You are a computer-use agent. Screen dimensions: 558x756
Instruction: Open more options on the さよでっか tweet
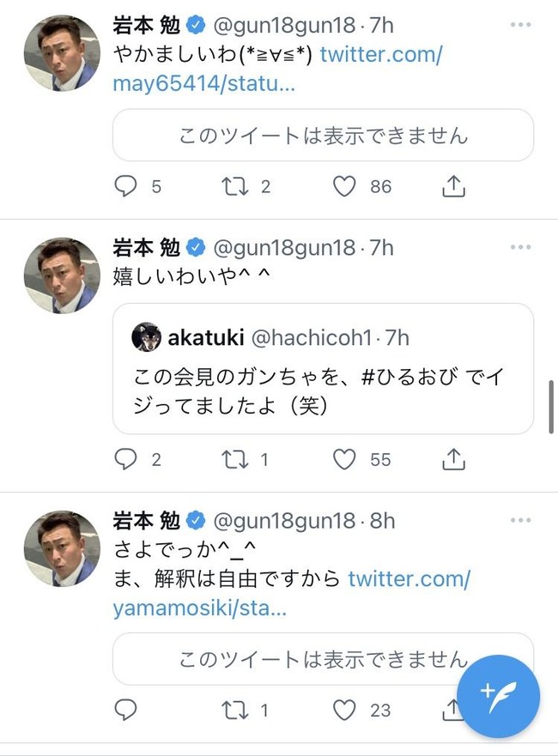tap(521, 521)
